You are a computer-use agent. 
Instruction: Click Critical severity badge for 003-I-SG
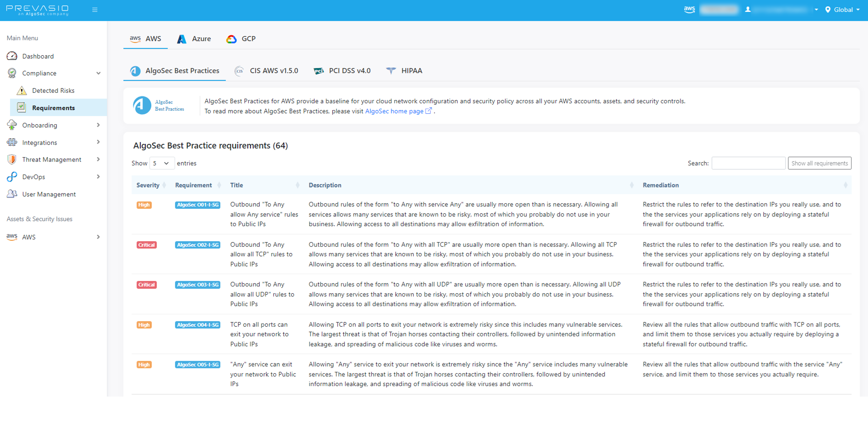(x=147, y=284)
